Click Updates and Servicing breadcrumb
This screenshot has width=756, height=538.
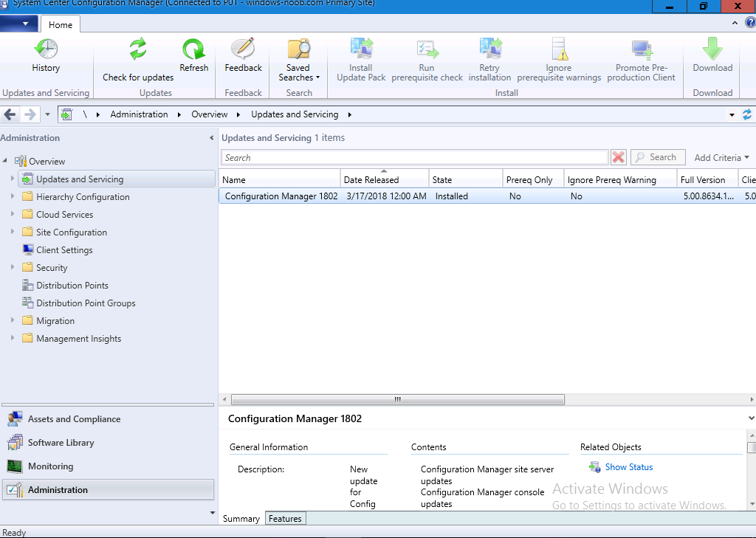[295, 114]
